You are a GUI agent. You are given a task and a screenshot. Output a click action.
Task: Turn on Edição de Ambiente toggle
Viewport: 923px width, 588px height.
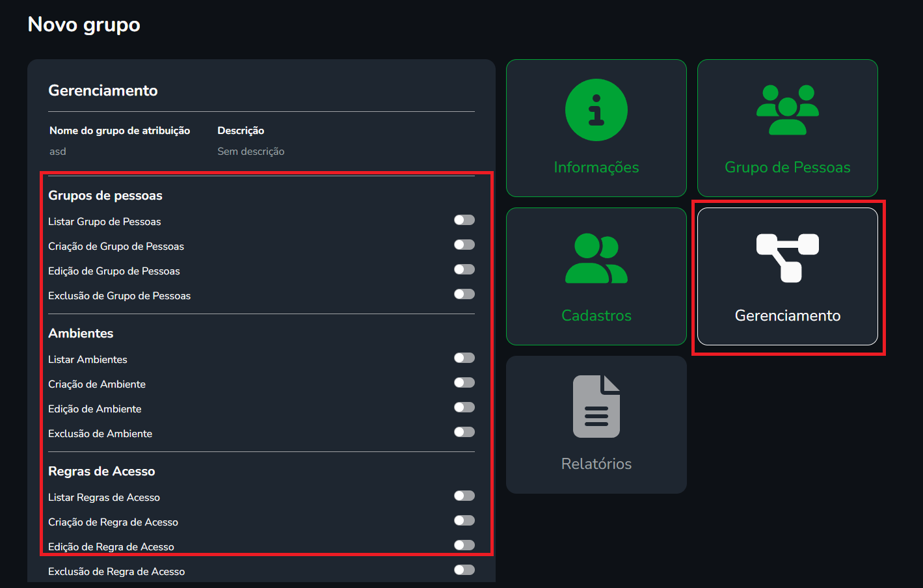pos(464,407)
